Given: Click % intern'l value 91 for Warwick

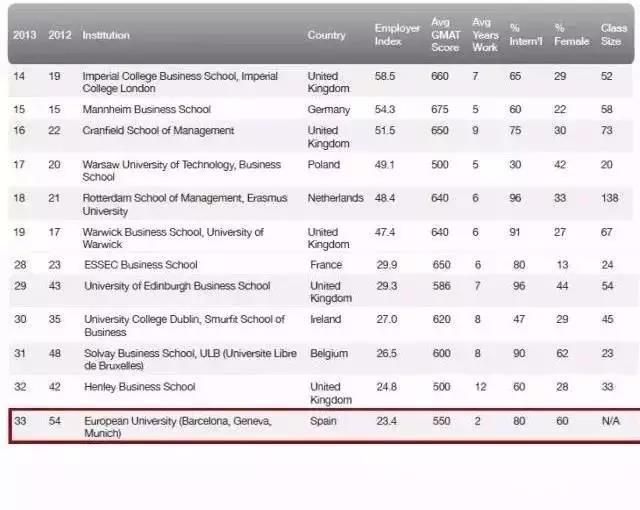Looking at the screenshot, I should [515, 232].
